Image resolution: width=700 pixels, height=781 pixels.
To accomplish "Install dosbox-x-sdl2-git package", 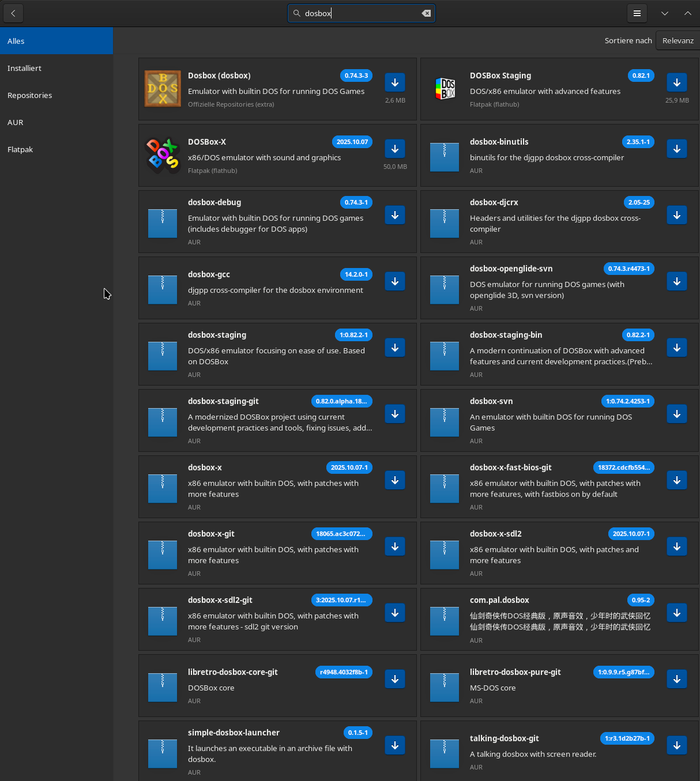I will 395,613.
